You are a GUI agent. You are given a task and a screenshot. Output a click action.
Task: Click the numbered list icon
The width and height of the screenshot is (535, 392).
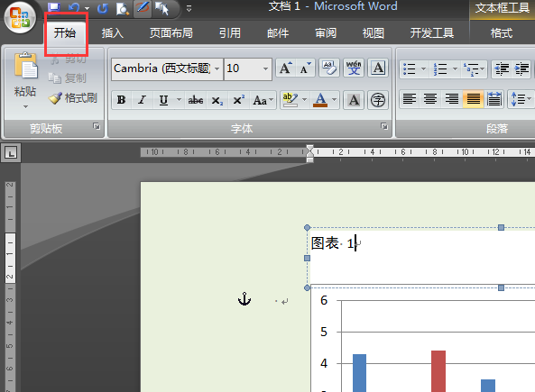(x=440, y=68)
